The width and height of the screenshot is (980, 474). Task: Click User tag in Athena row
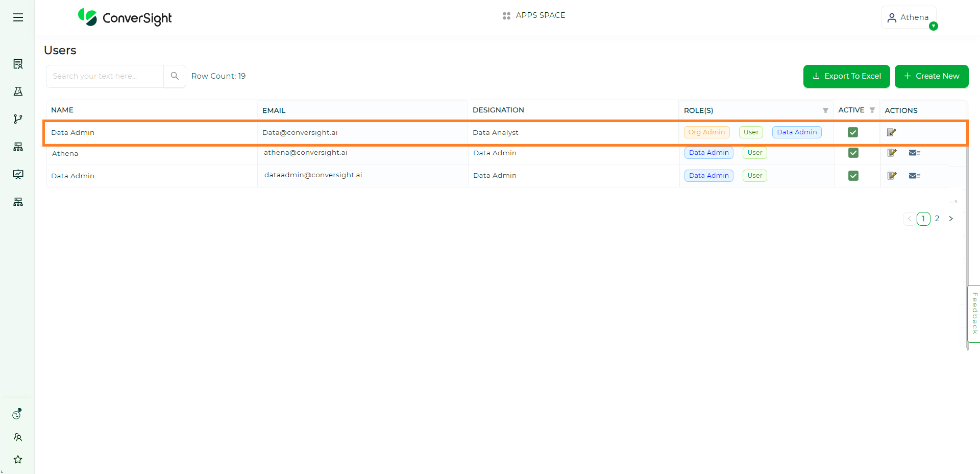tap(755, 153)
